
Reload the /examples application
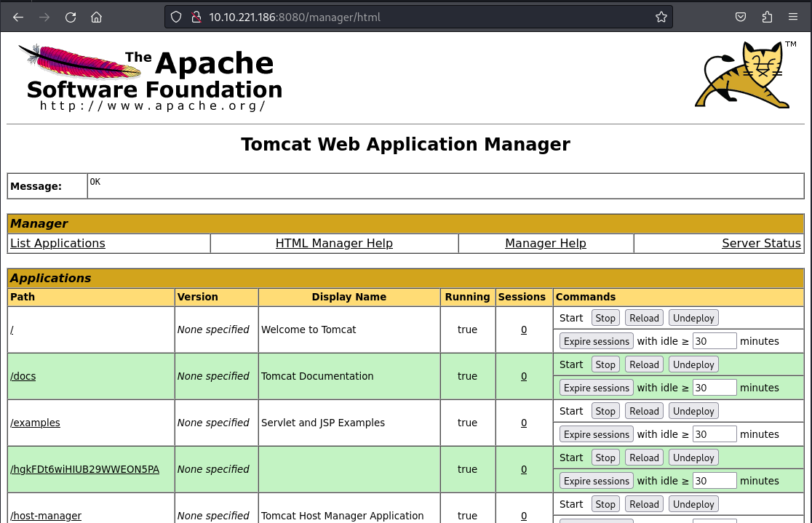644,411
